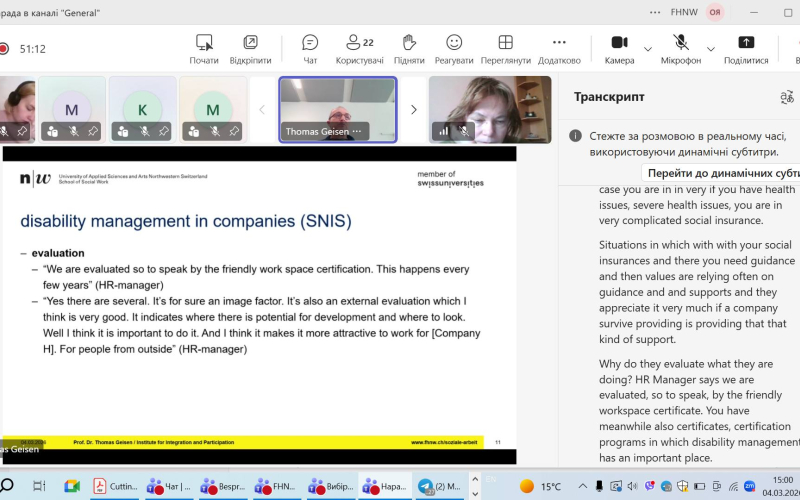Open the Додатково more actions menu
Viewport: 800px width, 500px height.
click(559, 48)
